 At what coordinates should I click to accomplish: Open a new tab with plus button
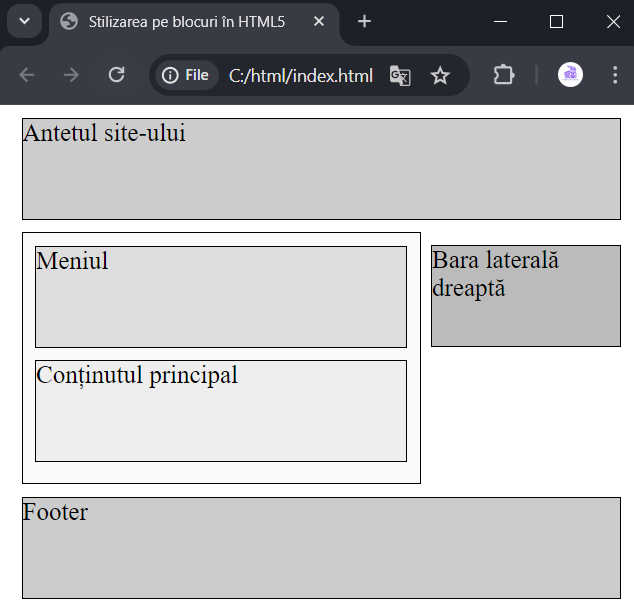tap(364, 21)
